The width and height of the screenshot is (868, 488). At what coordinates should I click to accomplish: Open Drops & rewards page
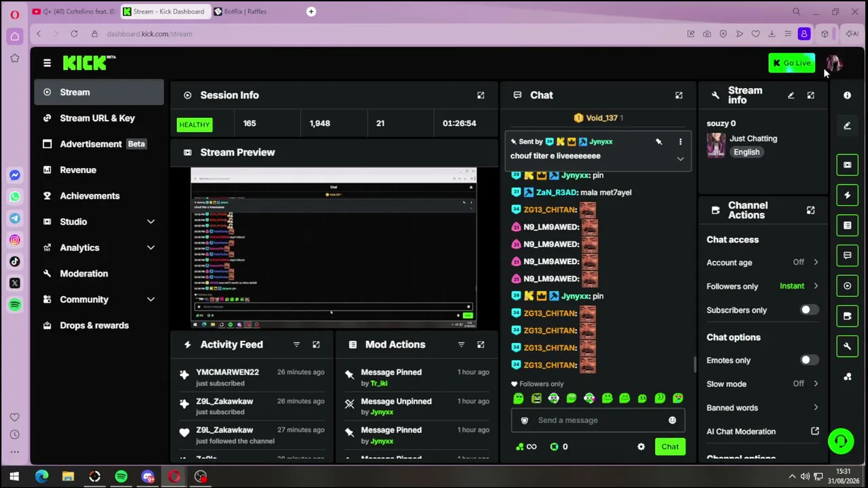coord(99,325)
